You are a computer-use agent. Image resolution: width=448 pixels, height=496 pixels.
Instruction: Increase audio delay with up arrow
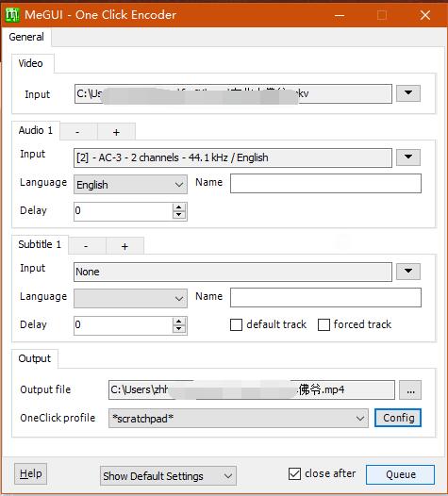(x=179, y=207)
